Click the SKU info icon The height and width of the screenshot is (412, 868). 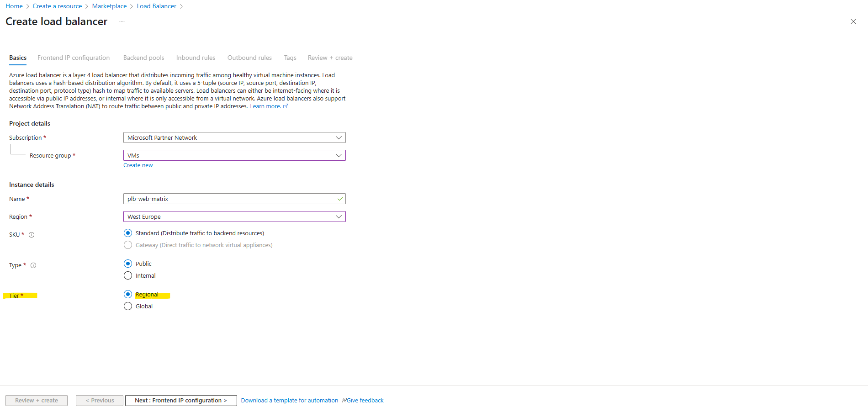tap(32, 235)
